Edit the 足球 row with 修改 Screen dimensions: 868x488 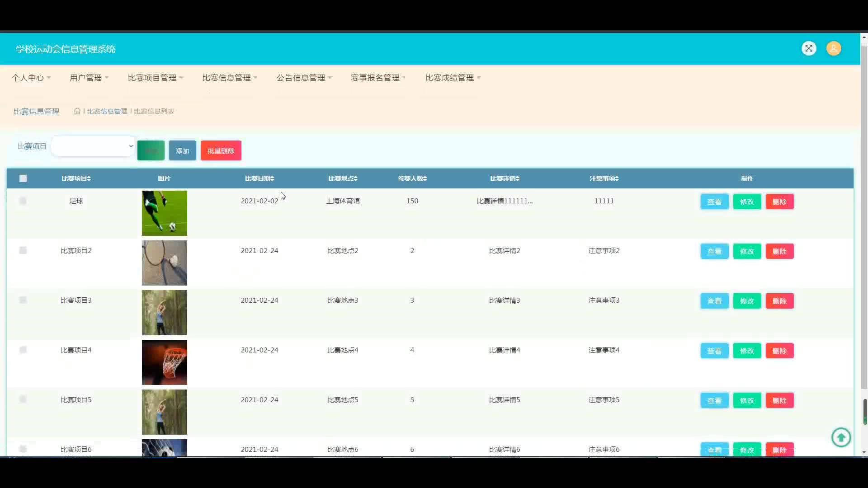747,202
